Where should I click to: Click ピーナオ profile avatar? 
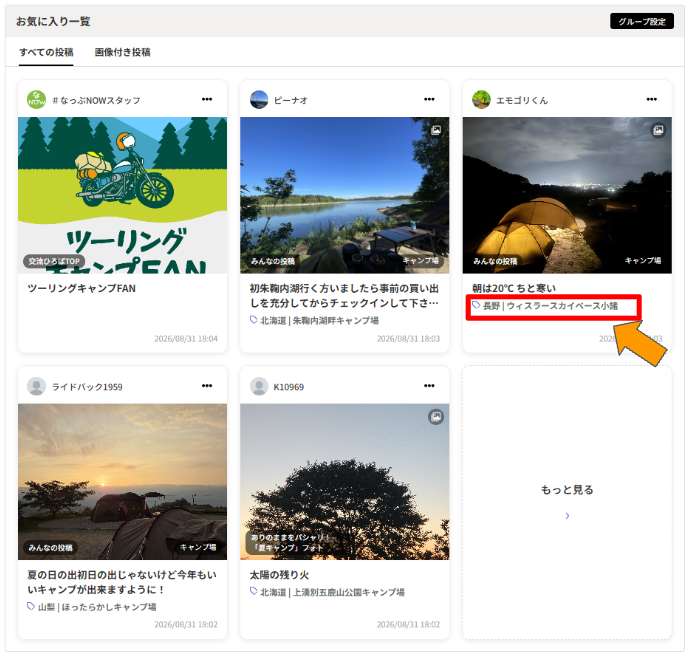[x=259, y=100]
